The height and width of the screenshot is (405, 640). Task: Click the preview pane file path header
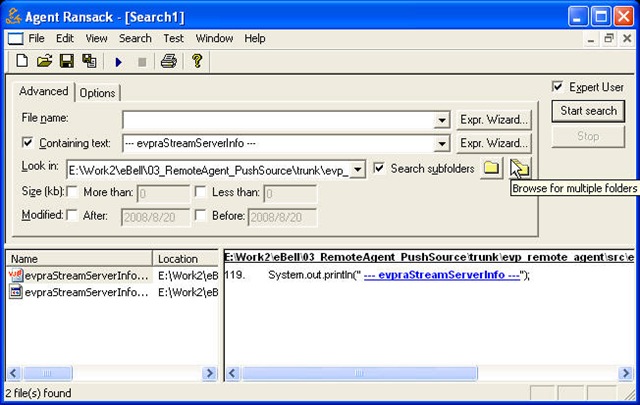(429, 257)
